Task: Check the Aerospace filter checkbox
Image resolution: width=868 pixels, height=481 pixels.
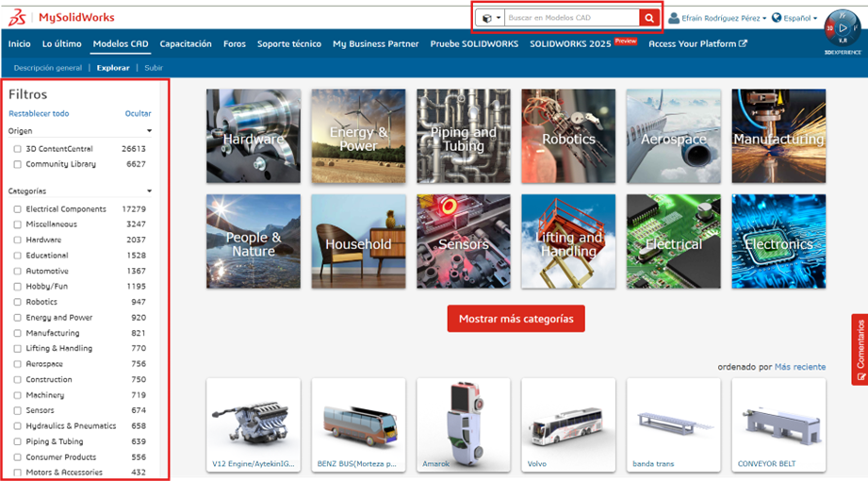Action: 18,364
